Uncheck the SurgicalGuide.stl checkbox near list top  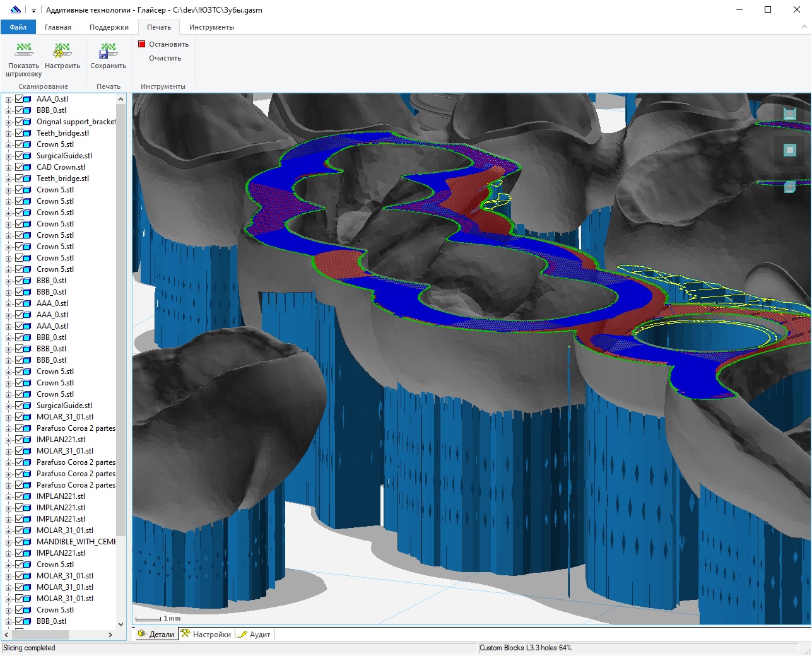[x=19, y=156]
